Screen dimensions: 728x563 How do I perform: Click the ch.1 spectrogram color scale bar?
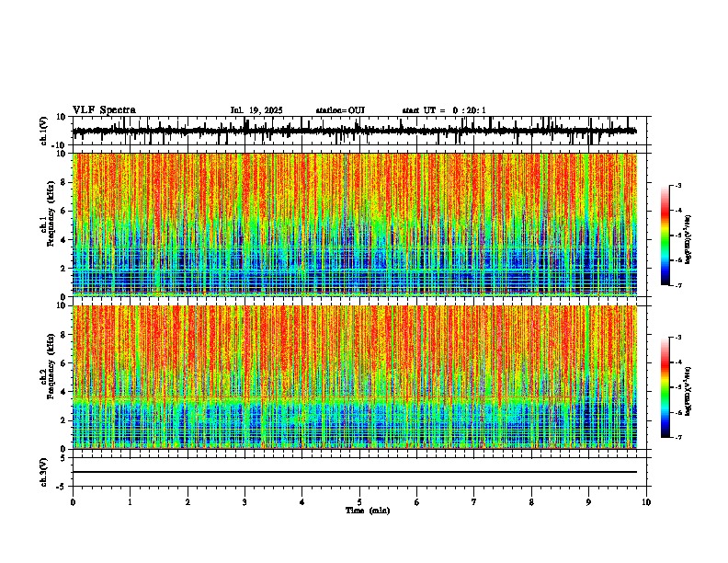tap(665, 236)
